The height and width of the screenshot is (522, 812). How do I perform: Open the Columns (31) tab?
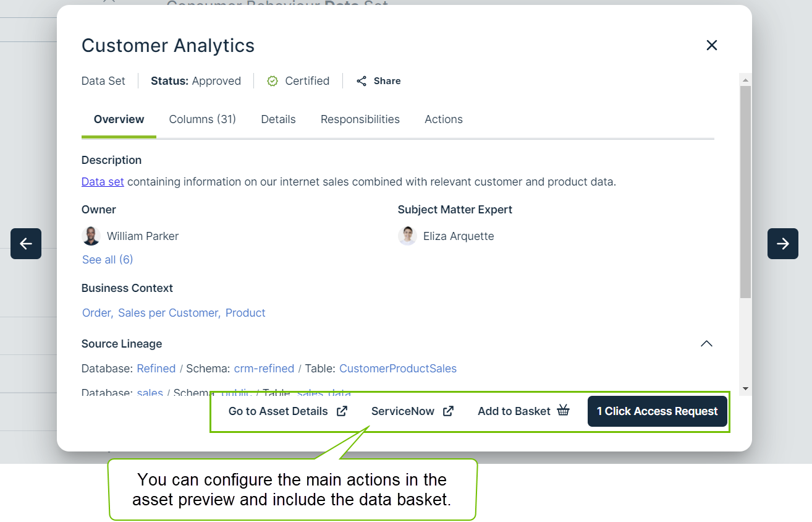tap(202, 119)
